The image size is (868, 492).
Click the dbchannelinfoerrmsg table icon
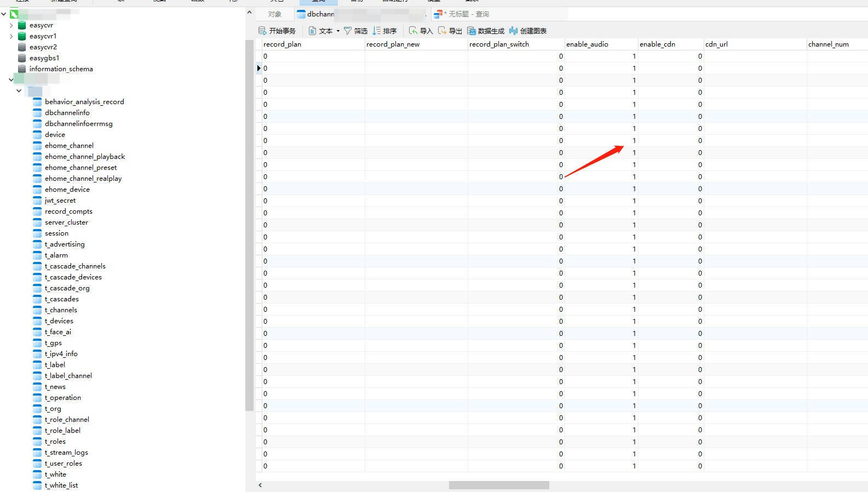(x=37, y=124)
